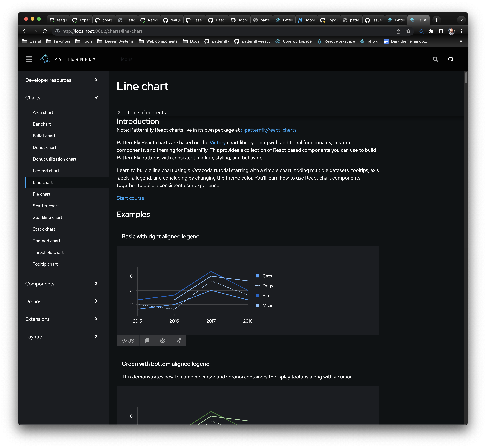This screenshot has height=448, width=486.
Task: Click the Cats legend color swatch
Action: click(x=257, y=276)
